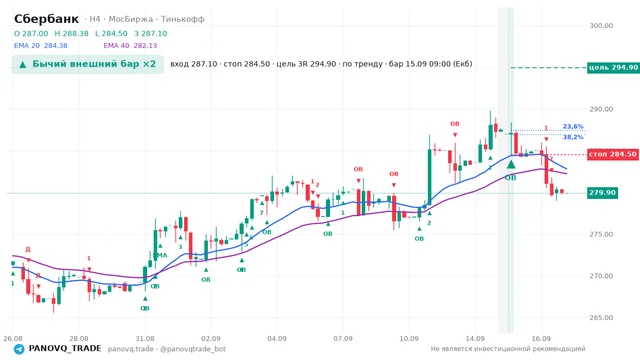640x360 pixels.
Task: Click the '16.09' date axis label
Action: [x=541, y=338]
